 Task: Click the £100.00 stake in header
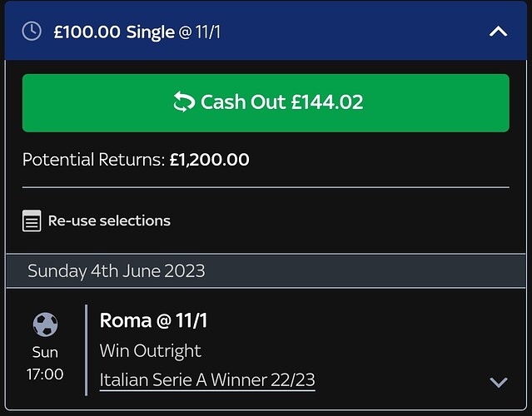click(x=87, y=32)
